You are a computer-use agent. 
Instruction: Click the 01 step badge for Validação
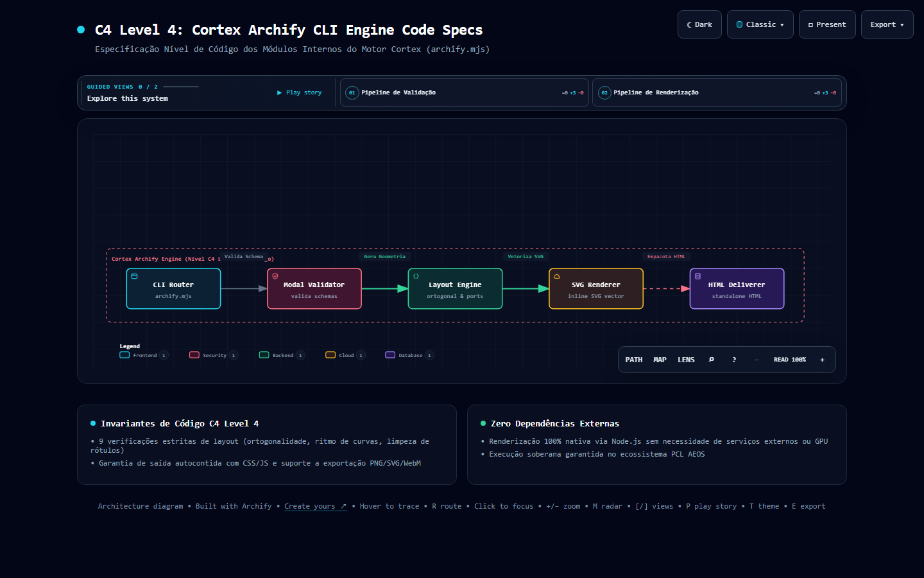pos(352,92)
